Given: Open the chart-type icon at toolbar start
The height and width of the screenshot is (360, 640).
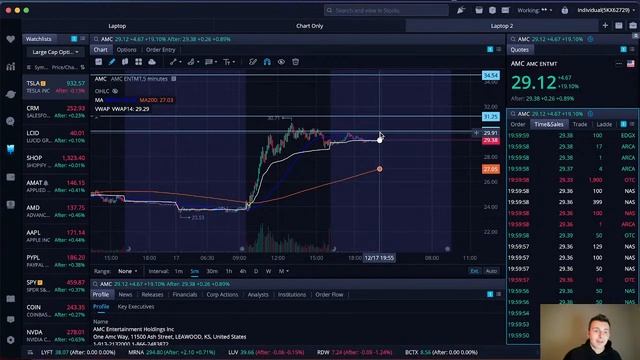Looking at the screenshot, I should click(x=99, y=62).
